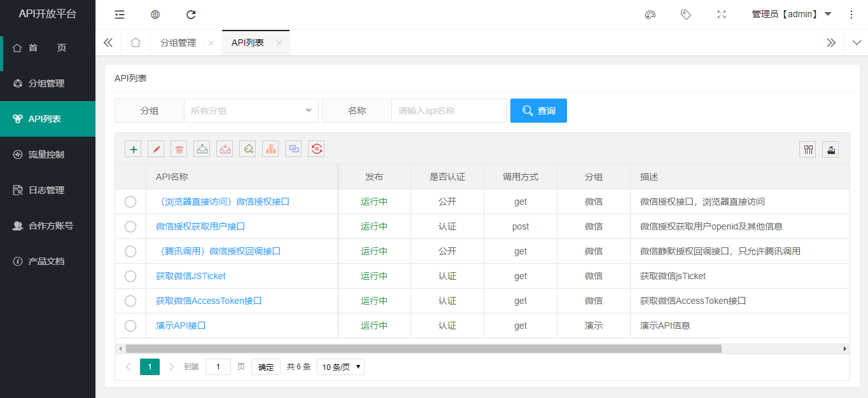Viewport: 868px width, 398px height.
Task: Open the 所有分组 group dropdown
Action: [x=251, y=111]
